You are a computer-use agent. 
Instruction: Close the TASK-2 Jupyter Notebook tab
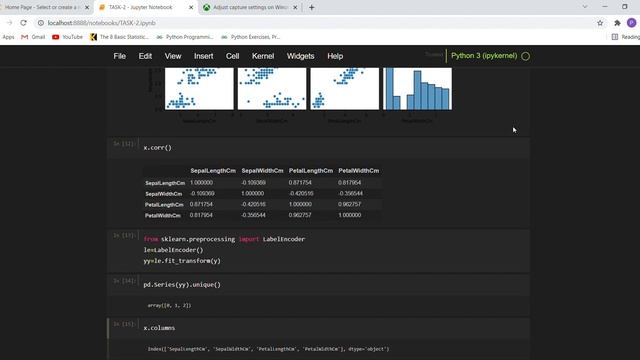tap(191, 7)
